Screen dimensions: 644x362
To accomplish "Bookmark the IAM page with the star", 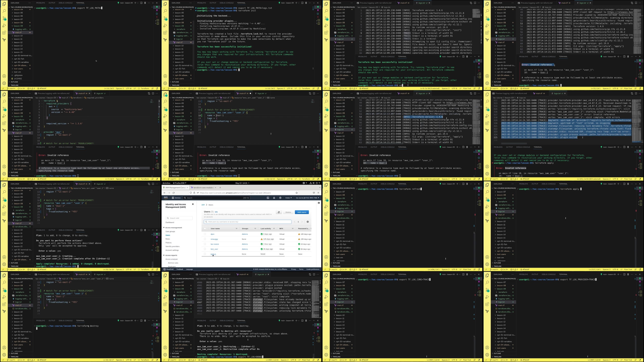I will 297,193.
